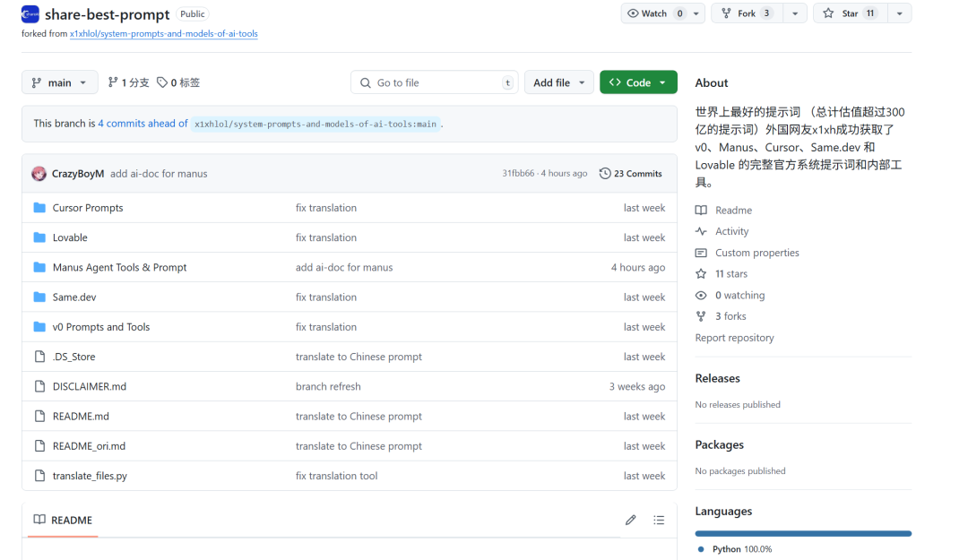Open the Star lists dropdown arrow
968x560 pixels.
pos(900,13)
